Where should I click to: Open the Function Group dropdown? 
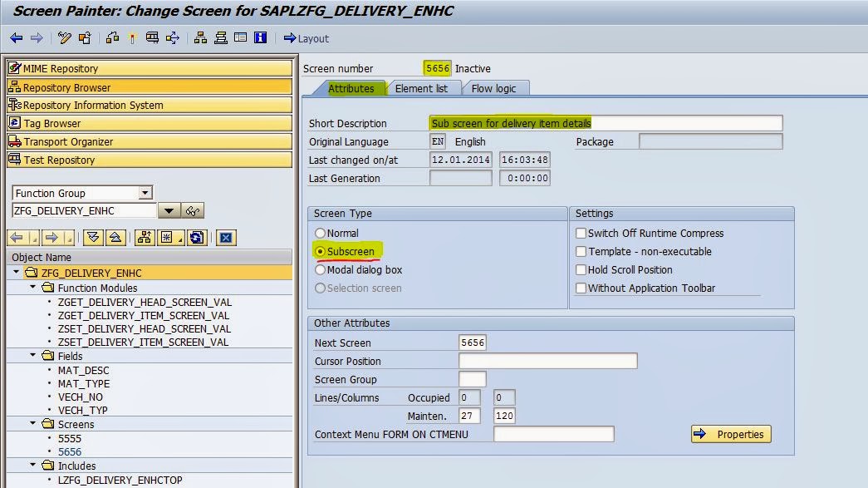pyautogui.click(x=145, y=193)
